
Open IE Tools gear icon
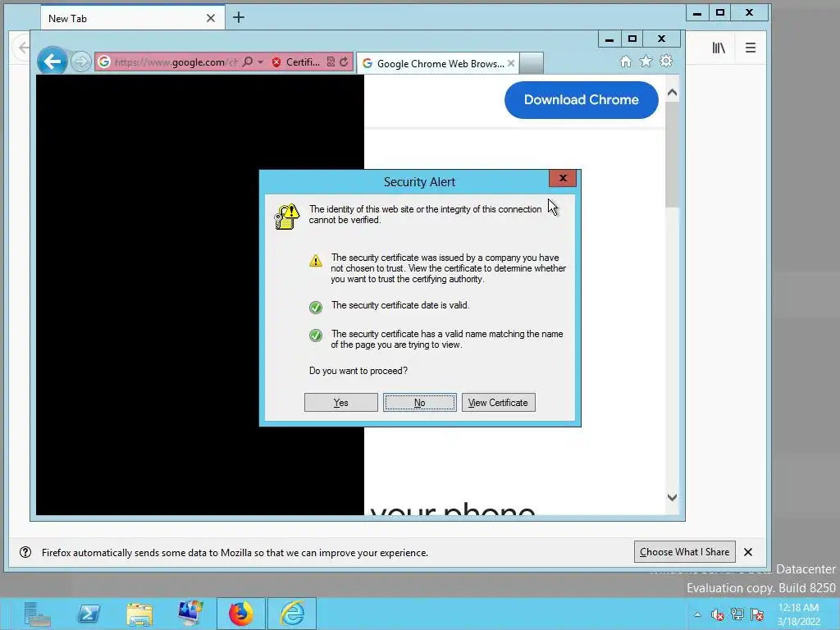[666, 61]
